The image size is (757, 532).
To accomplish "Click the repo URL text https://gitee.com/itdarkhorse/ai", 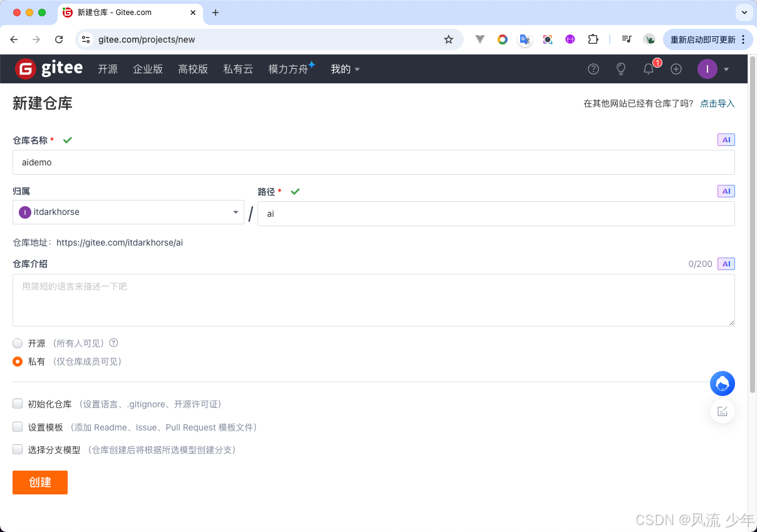I will click(120, 242).
